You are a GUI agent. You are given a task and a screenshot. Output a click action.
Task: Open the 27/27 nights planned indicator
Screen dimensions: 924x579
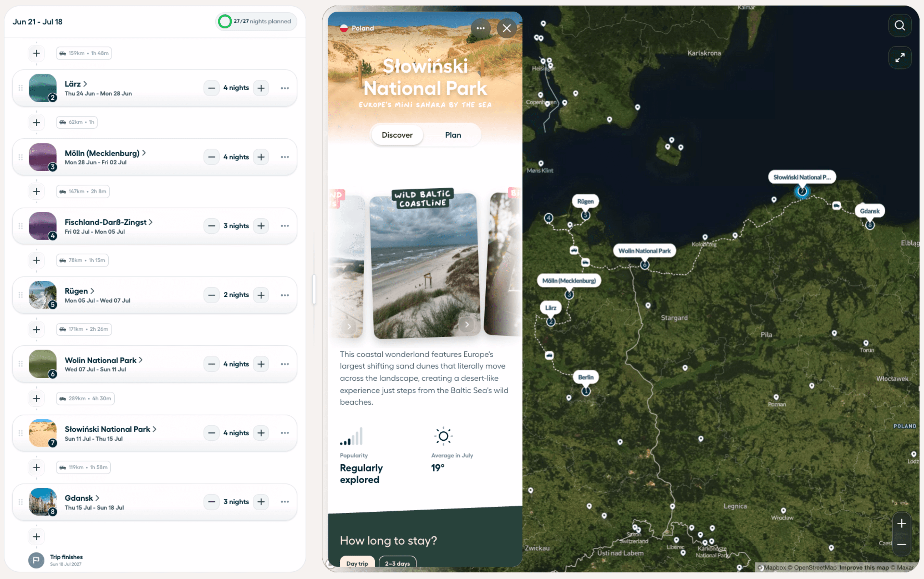pyautogui.click(x=256, y=21)
